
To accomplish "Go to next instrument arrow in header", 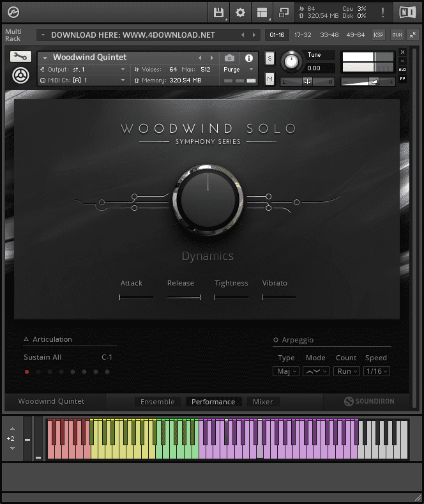I will pos(211,58).
